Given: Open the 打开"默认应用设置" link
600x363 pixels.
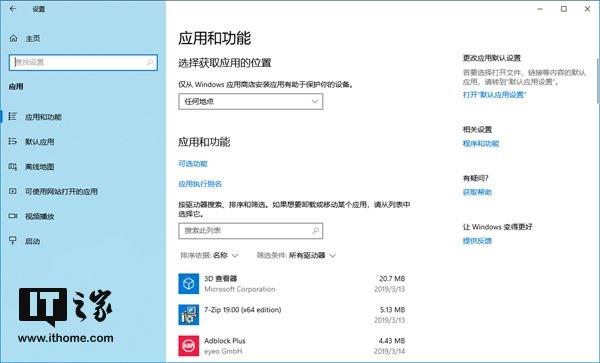Looking at the screenshot, I should tap(495, 94).
